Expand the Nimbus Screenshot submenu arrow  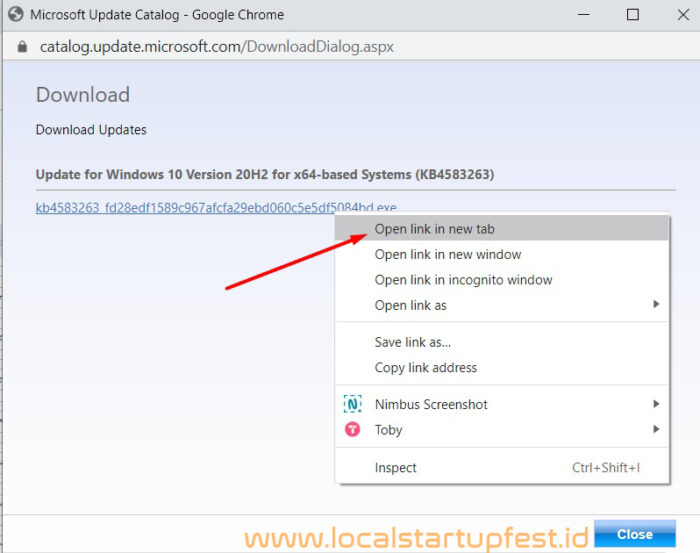point(656,404)
